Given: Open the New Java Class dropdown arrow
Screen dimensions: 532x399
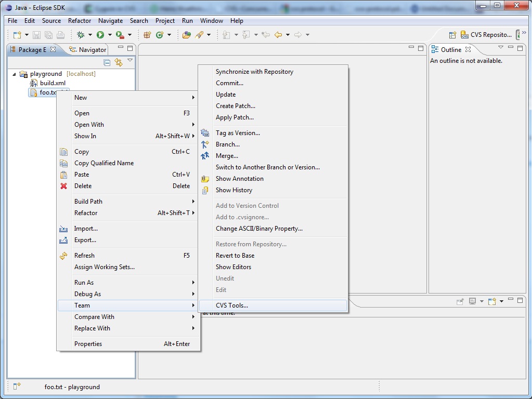Looking at the screenshot, I should coord(169,35).
